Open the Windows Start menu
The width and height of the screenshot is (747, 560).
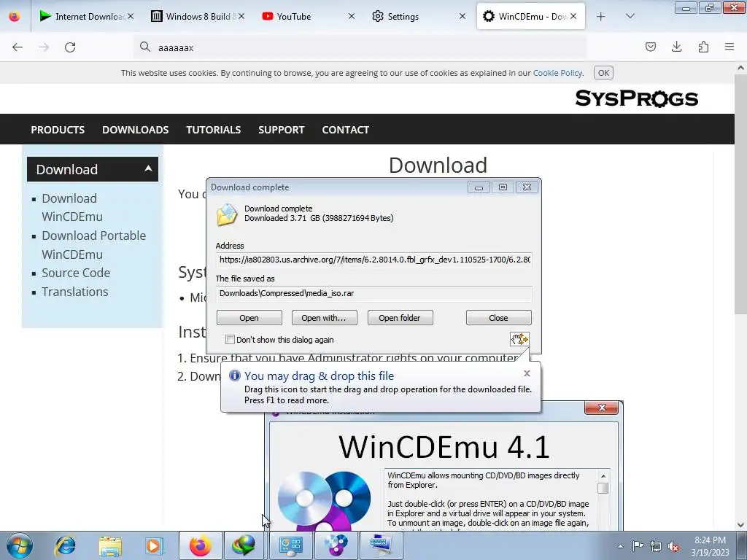point(20,545)
